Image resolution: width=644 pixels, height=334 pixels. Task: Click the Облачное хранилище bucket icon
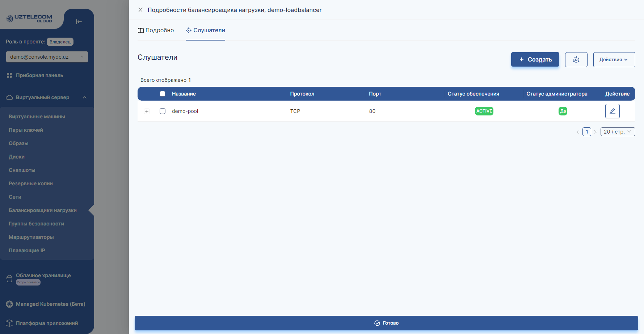pyautogui.click(x=9, y=278)
